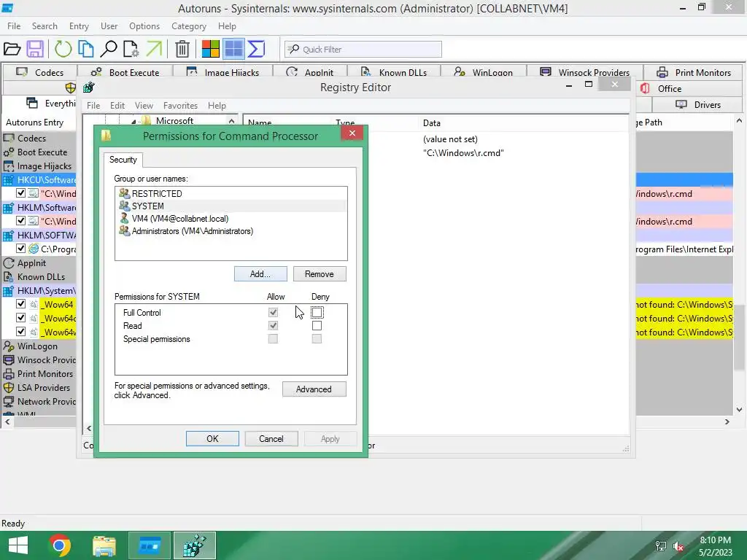Cancel the Permissions dialog
Image resolution: width=747 pixels, height=560 pixels.
click(271, 438)
